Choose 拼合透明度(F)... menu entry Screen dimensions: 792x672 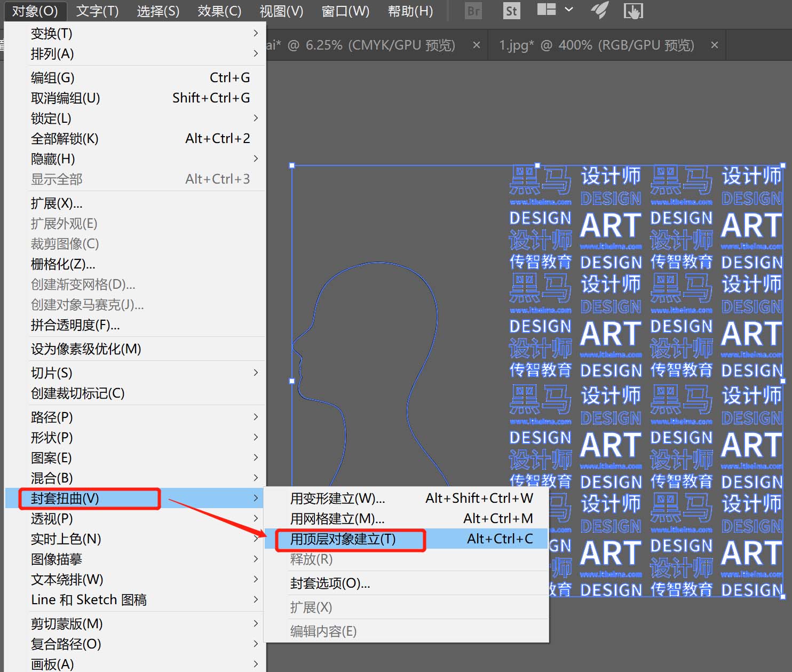135,325
